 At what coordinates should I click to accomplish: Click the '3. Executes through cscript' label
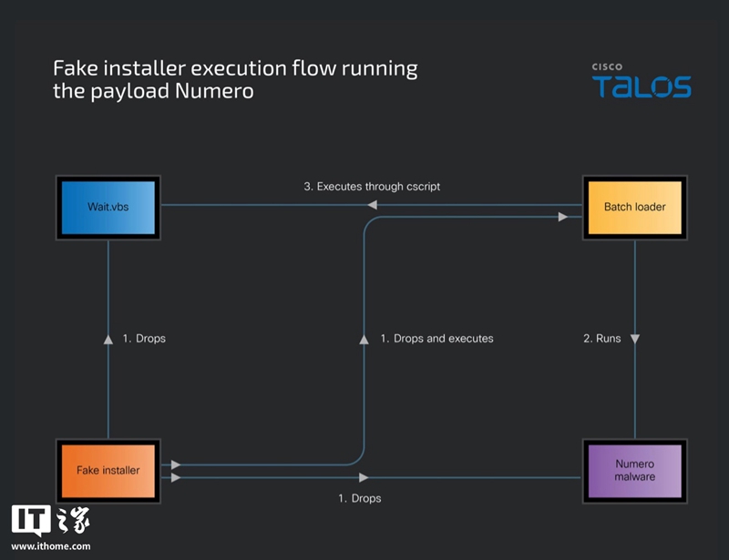372,187
